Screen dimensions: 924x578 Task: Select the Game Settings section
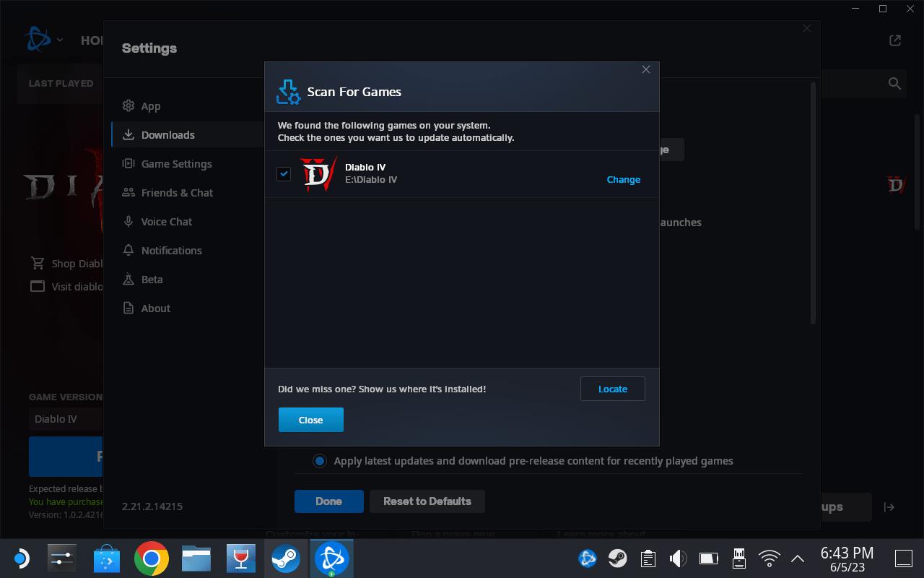click(x=176, y=164)
